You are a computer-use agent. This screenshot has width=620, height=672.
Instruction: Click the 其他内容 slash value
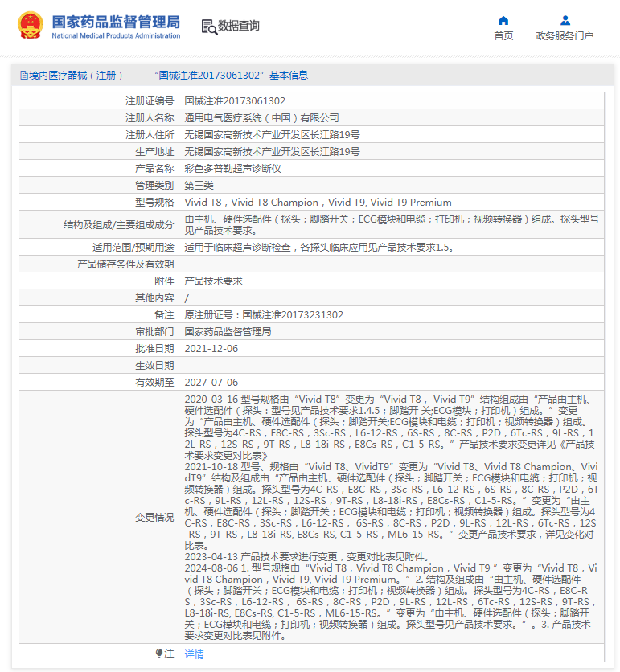187,298
